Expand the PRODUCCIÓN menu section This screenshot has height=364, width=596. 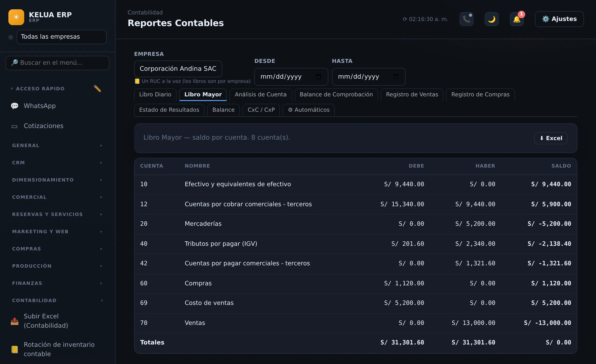[57, 266]
